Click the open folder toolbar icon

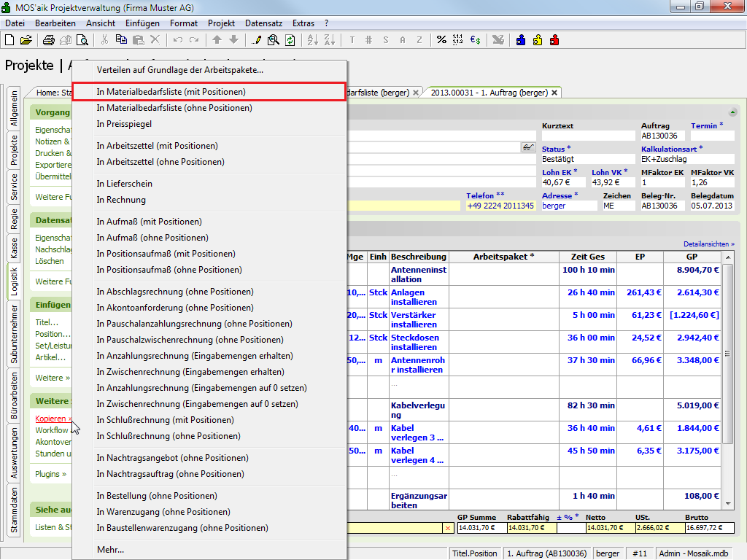pos(26,40)
